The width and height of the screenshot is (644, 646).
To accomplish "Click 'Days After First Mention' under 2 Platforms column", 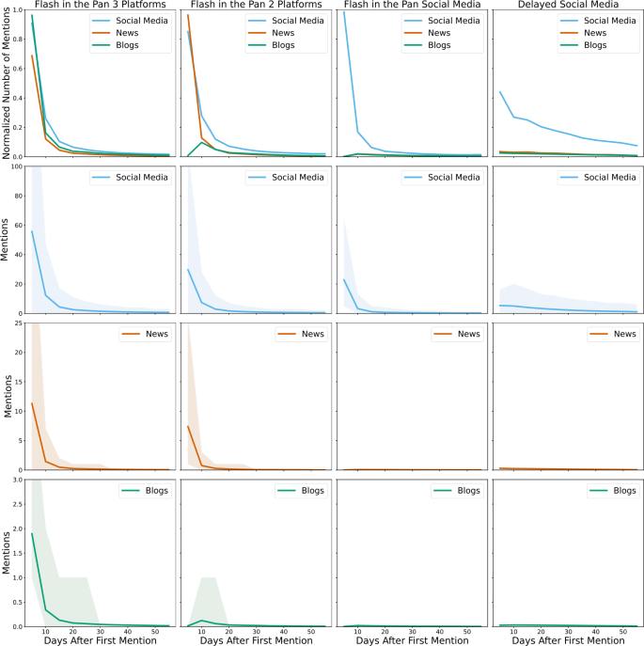I will click(257, 640).
